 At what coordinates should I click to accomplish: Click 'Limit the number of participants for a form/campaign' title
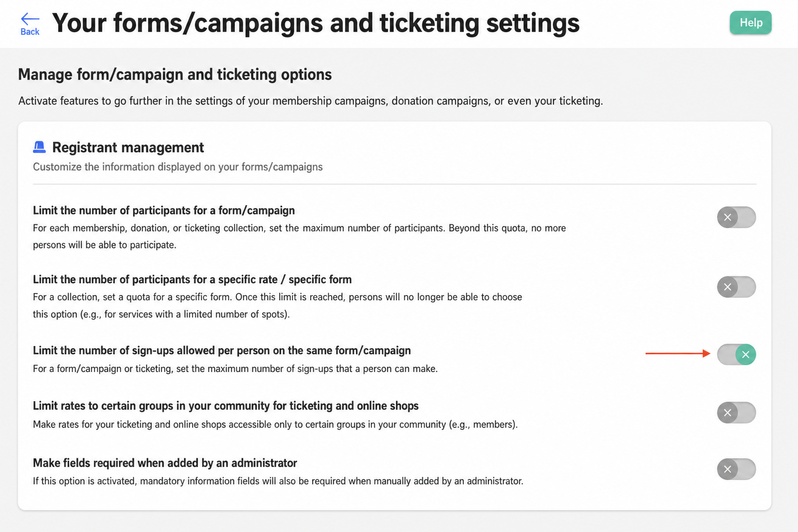click(x=164, y=210)
